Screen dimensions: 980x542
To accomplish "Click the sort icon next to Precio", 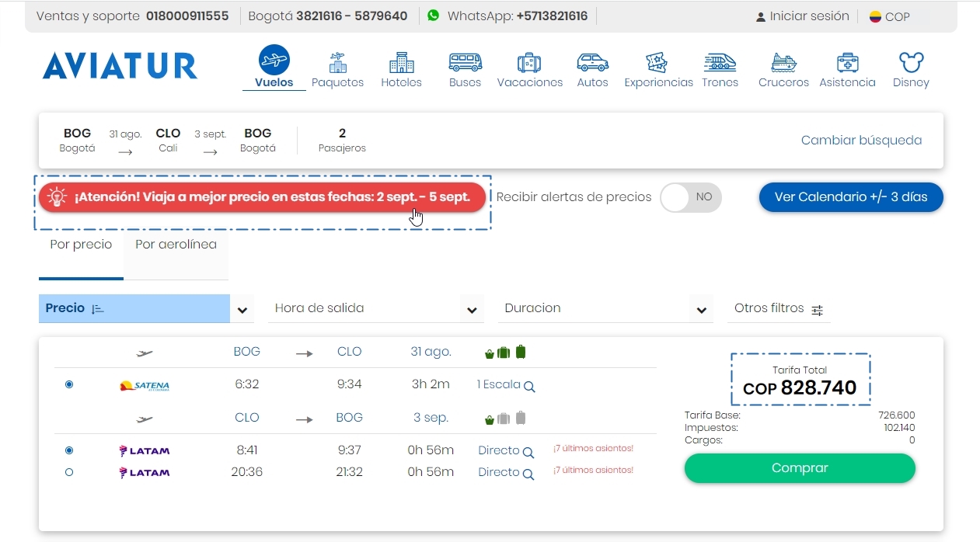I will [x=98, y=309].
